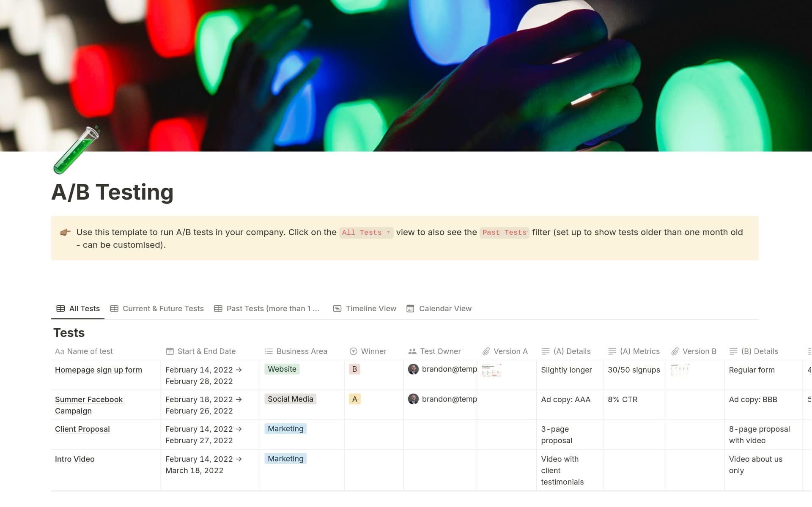Click the green test tube page icon
Image resolution: width=812 pixels, height=507 pixels.
coord(76,151)
